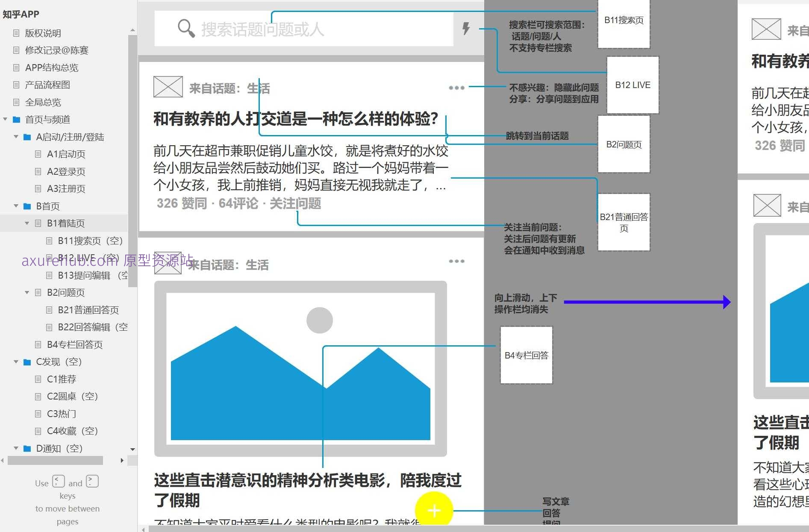Viewport: 809px width, 532px height.
Task: Open the "..." options menu on the first feed card
Action: [x=457, y=88]
